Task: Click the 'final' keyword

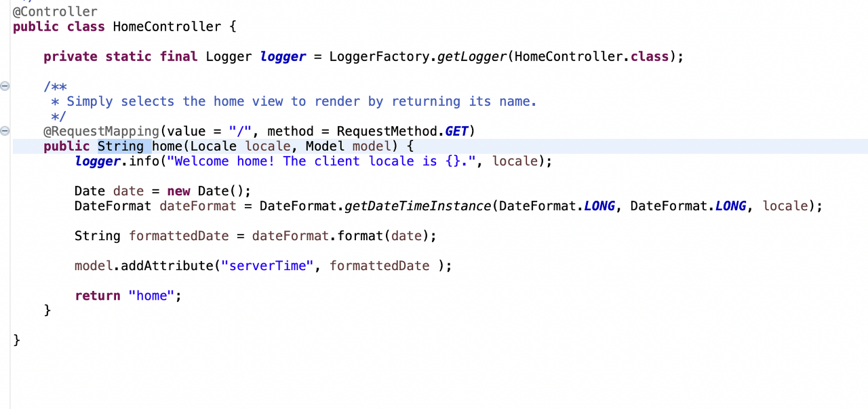Action: click(178, 56)
